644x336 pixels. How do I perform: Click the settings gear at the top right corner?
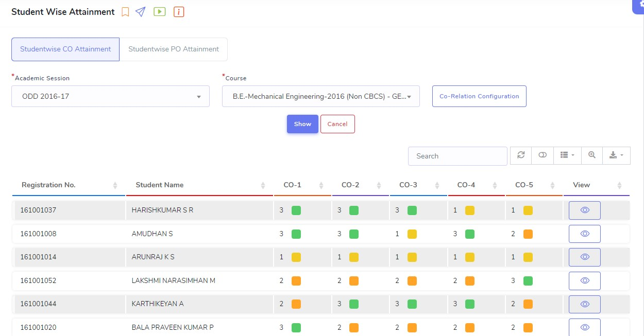[640, 5]
